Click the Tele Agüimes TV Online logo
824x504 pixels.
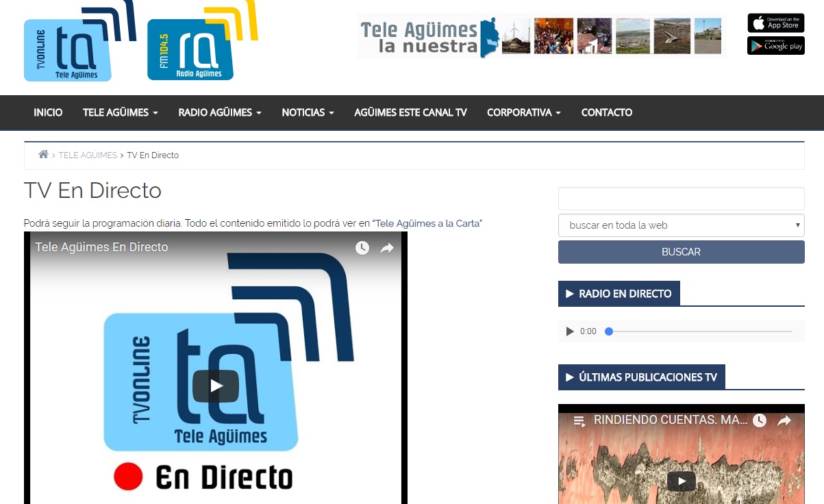[80, 41]
